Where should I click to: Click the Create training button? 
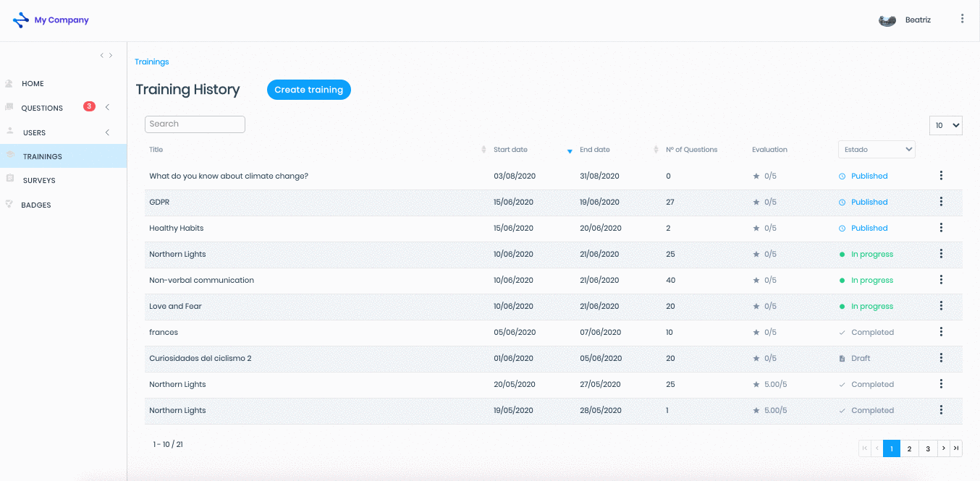pos(309,90)
